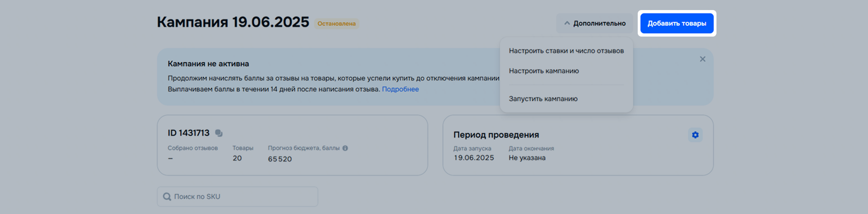Select Настроить ставки и число отзывов
Screen dimensions: 868x214
pyautogui.click(x=566, y=51)
